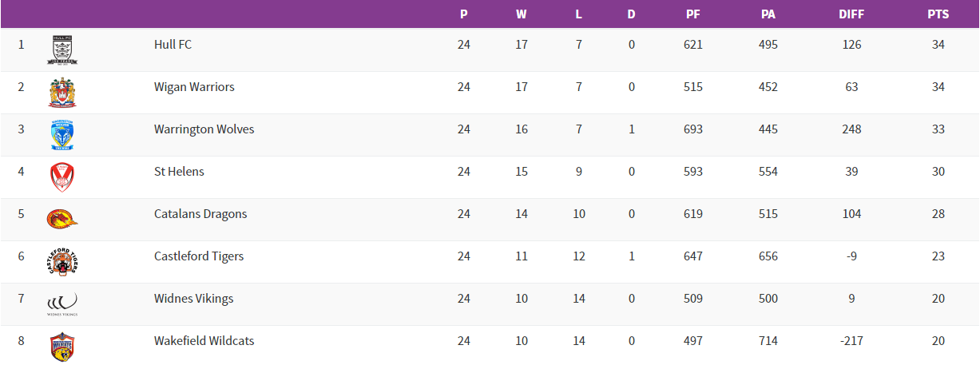Click the W wins column header

(x=522, y=14)
